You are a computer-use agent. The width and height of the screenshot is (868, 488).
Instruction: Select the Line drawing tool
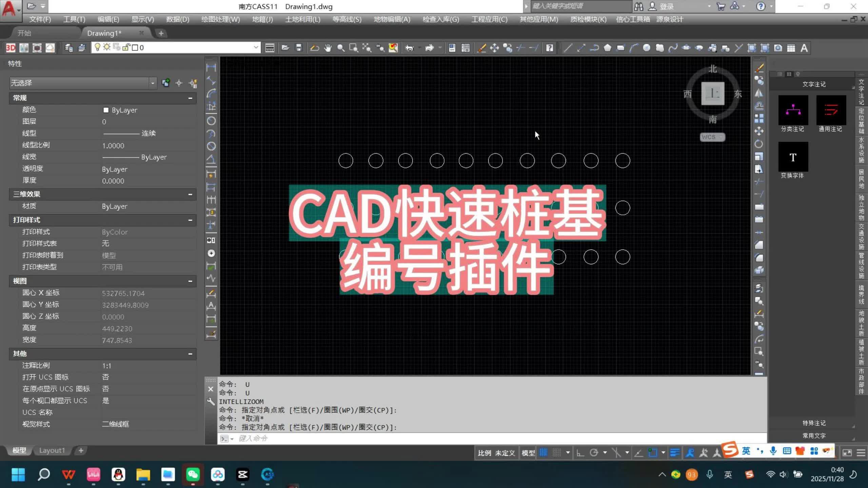click(568, 48)
